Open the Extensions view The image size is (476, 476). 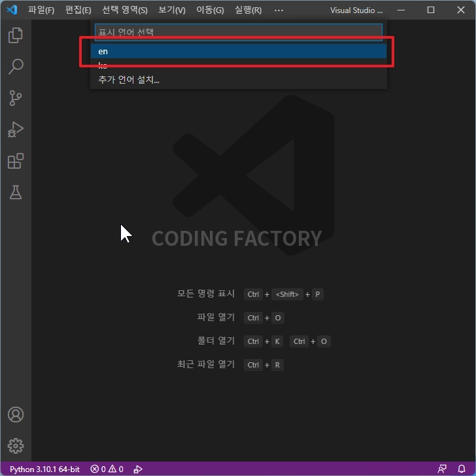16,161
